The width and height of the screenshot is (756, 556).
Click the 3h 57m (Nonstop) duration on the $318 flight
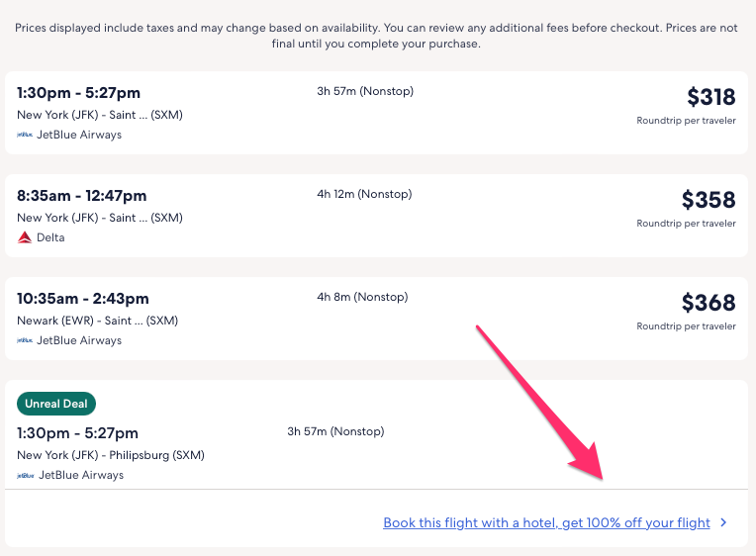[x=365, y=91]
